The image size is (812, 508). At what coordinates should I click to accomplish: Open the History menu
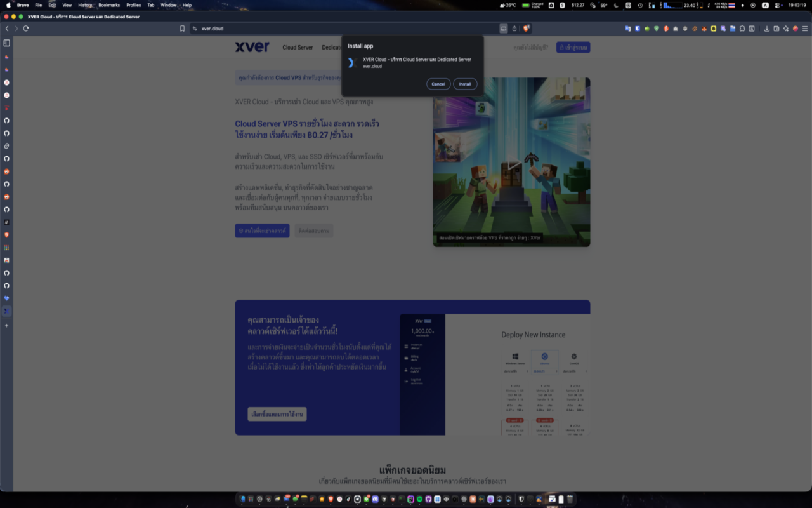(85, 5)
